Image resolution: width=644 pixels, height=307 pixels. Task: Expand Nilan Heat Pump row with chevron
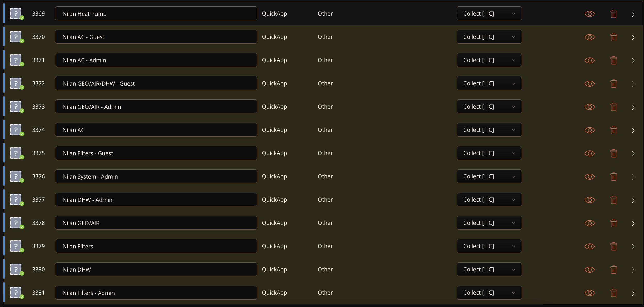click(x=633, y=14)
